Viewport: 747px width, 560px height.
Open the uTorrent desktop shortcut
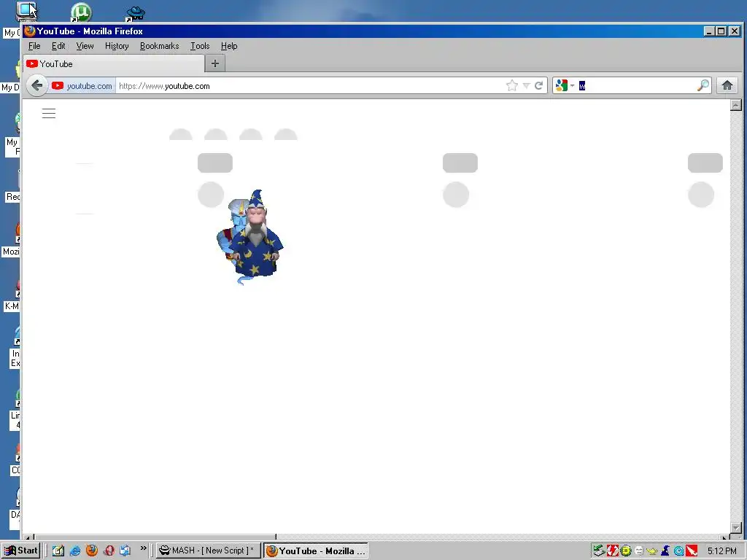81,12
